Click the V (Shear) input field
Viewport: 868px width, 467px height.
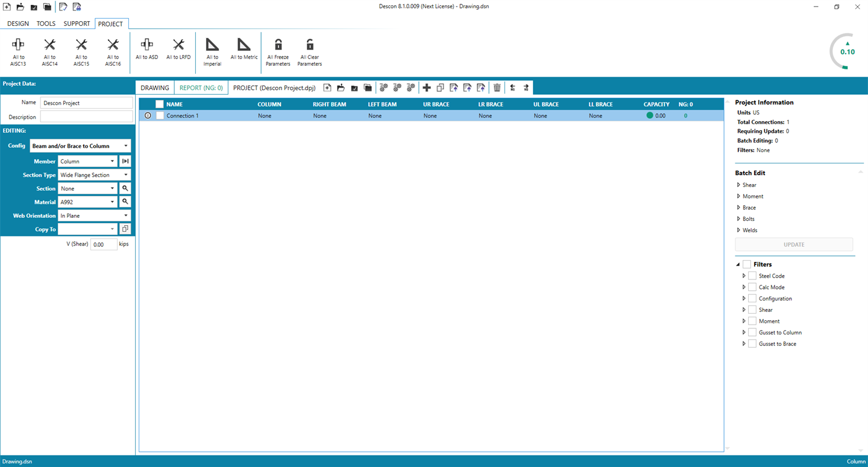click(104, 244)
